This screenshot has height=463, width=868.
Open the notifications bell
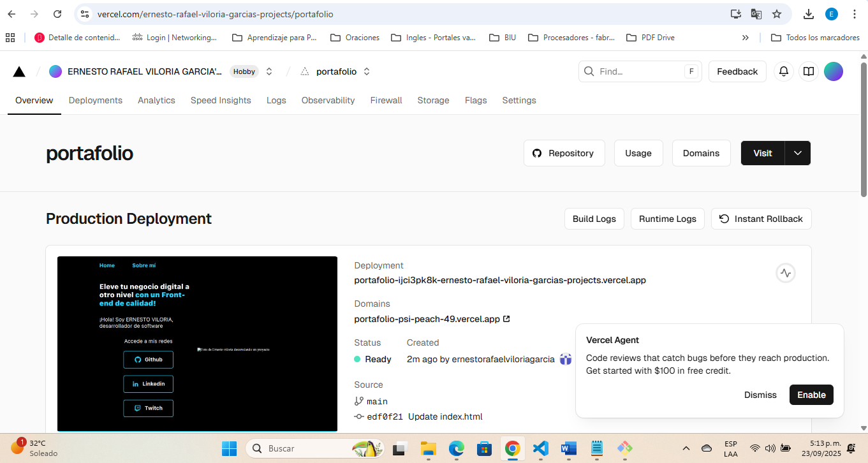point(784,71)
